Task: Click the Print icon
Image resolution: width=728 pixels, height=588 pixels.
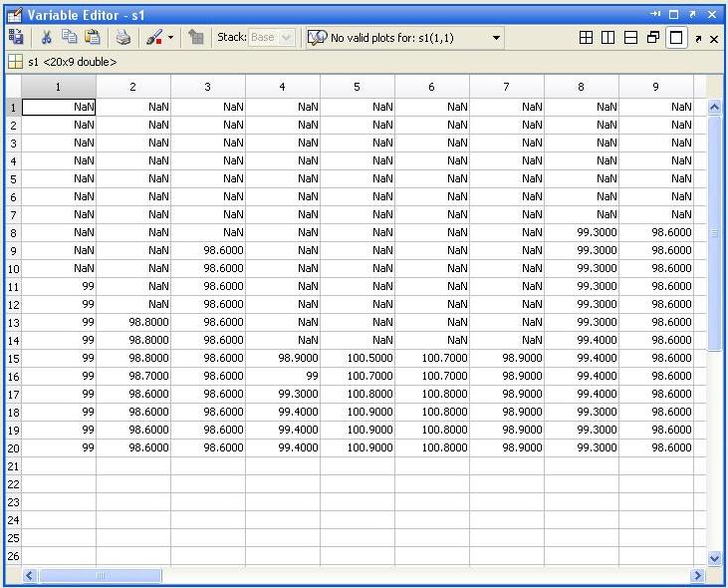Action: [122, 38]
